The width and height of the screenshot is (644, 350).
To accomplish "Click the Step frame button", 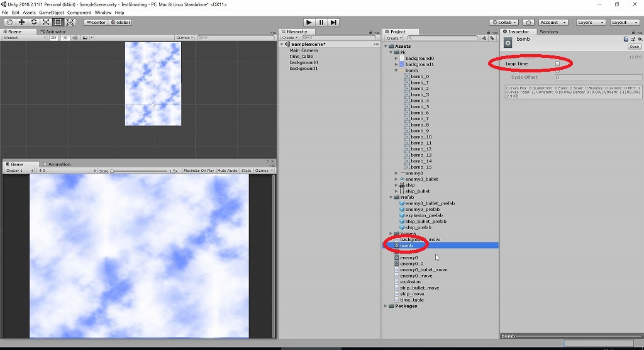I will click(333, 22).
